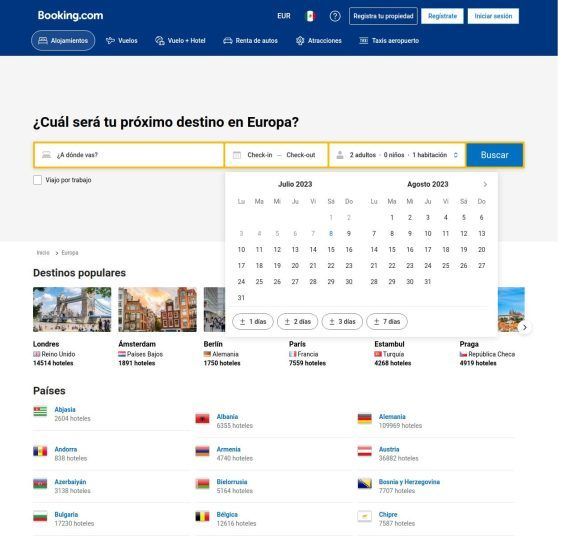This screenshot has width=572, height=536.
Task: Click the Andorra country link
Action: coord(66,449)
